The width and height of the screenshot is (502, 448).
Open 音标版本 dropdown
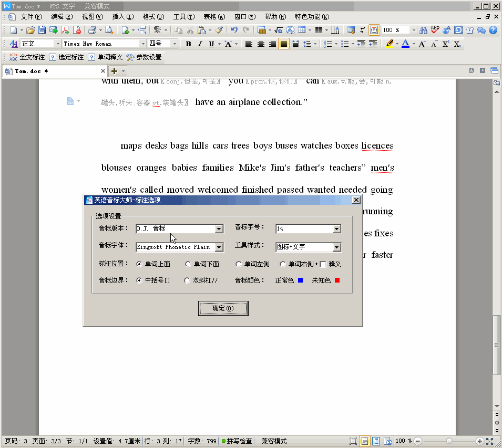pyautogui.click(x=219, y=228)
